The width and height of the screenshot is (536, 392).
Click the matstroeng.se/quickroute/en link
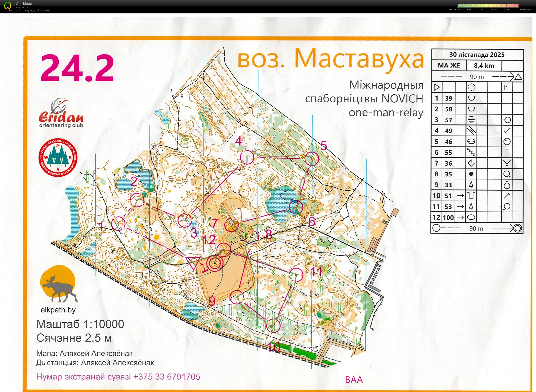33,10
